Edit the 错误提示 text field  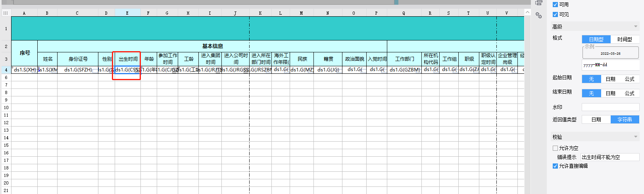click(x=610, y=157)
